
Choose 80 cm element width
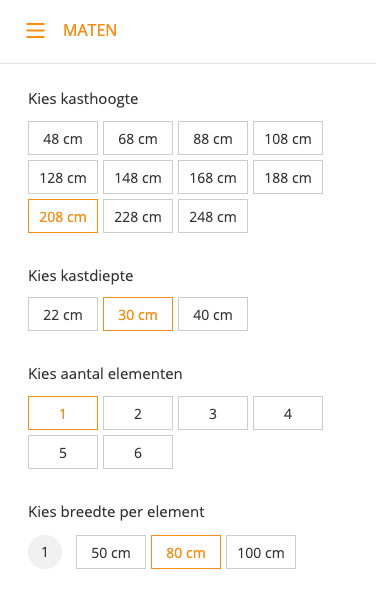(x=186, y=552)
